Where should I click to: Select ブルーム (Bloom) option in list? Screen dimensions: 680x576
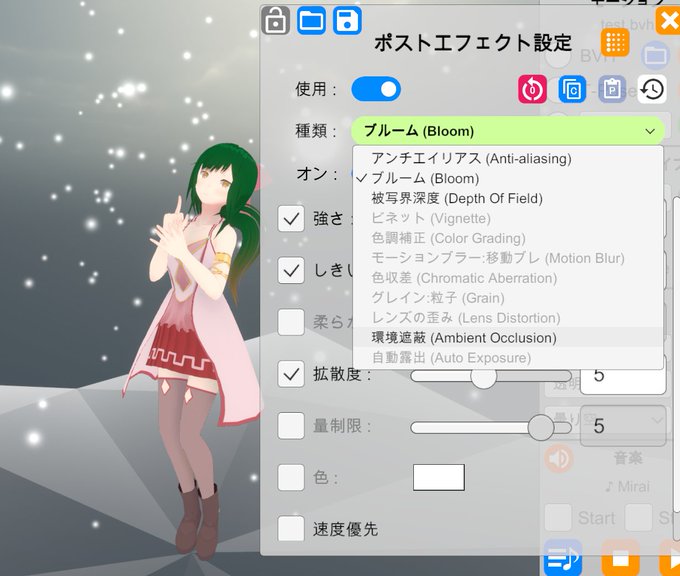click(508, 178)
